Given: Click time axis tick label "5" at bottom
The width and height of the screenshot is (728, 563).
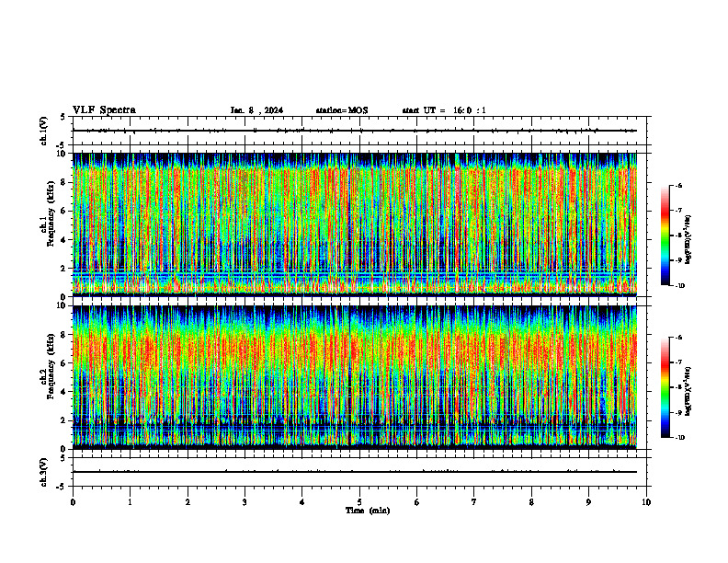Looking at the screenshot, I should 359,502.
